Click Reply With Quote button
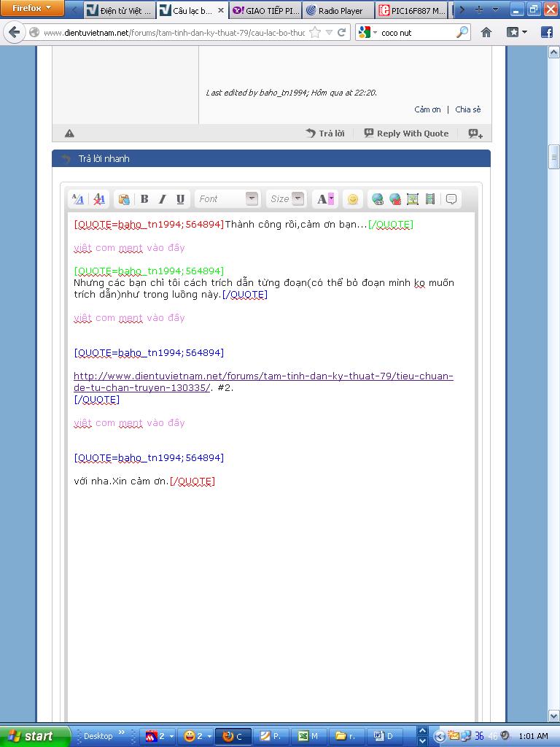The image size is (560, 747). [406, 133]
